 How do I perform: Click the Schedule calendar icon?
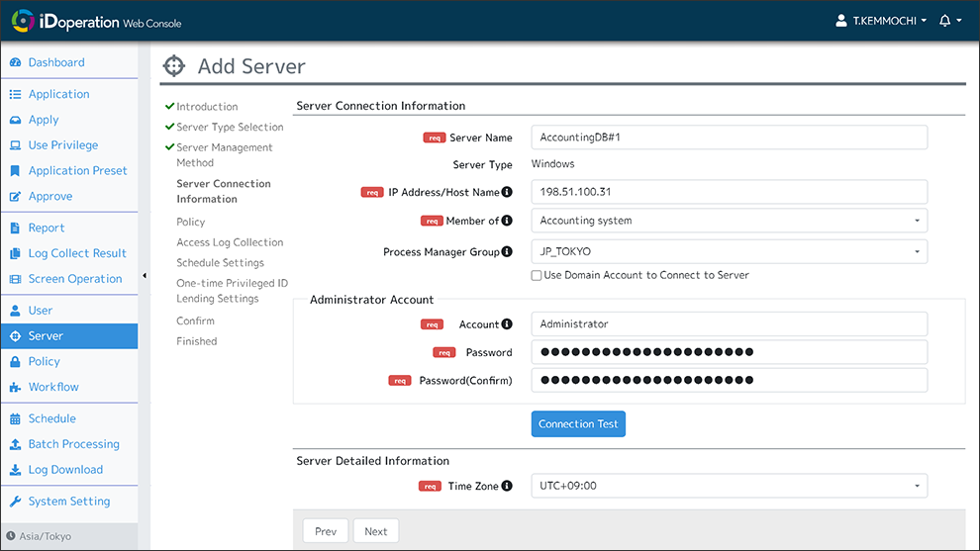pos(16,419)
